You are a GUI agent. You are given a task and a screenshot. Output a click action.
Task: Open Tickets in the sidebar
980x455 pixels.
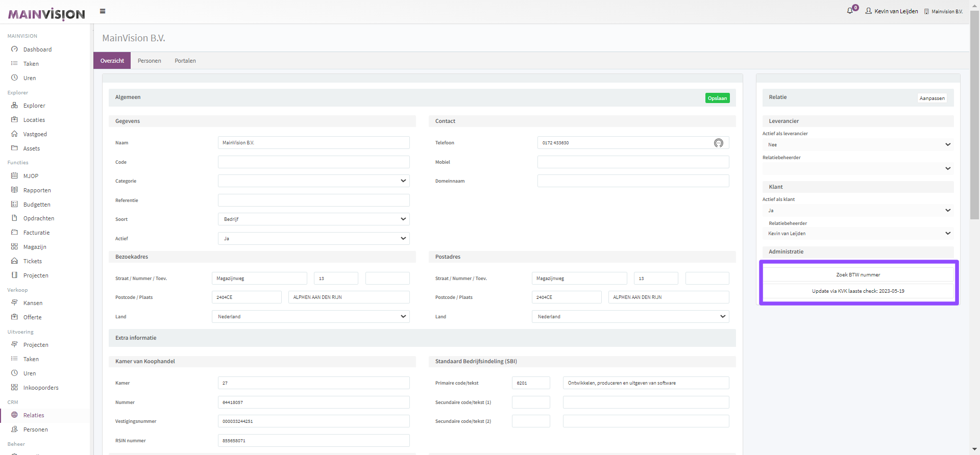coord(32,261)
